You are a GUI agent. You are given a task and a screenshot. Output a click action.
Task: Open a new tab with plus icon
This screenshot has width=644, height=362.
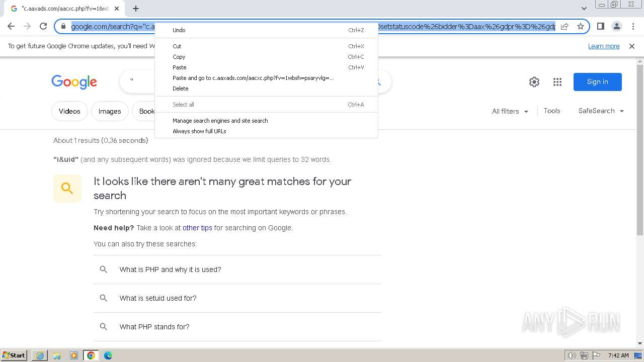click(136, 9)
